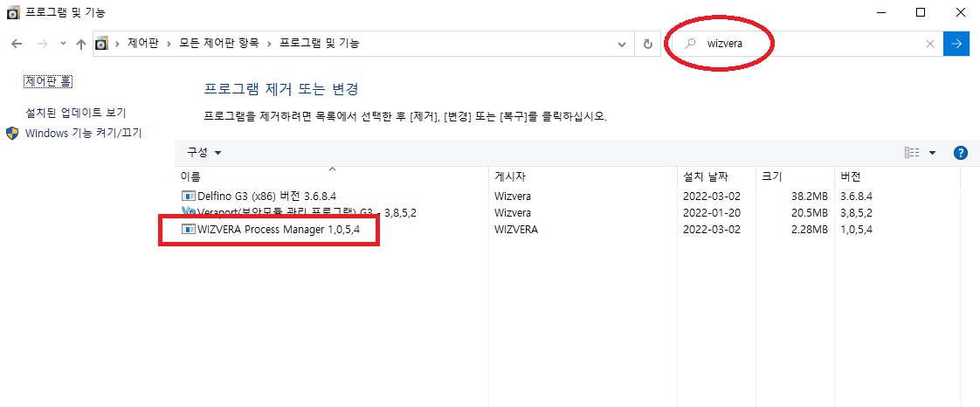This screenshot has width=980, height=407.
Task: Select 모든 제어판 항목 breadcrumb
Action: 217,44
